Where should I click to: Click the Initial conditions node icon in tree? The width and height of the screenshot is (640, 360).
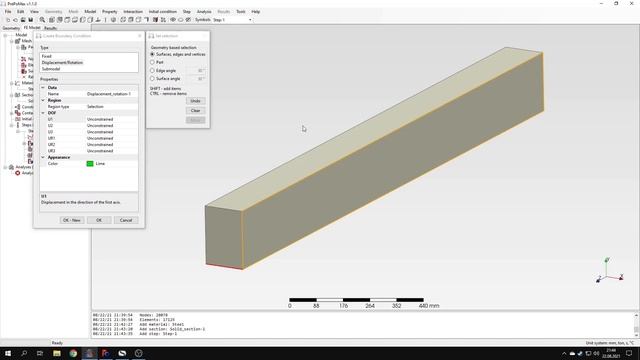(18, 119)
